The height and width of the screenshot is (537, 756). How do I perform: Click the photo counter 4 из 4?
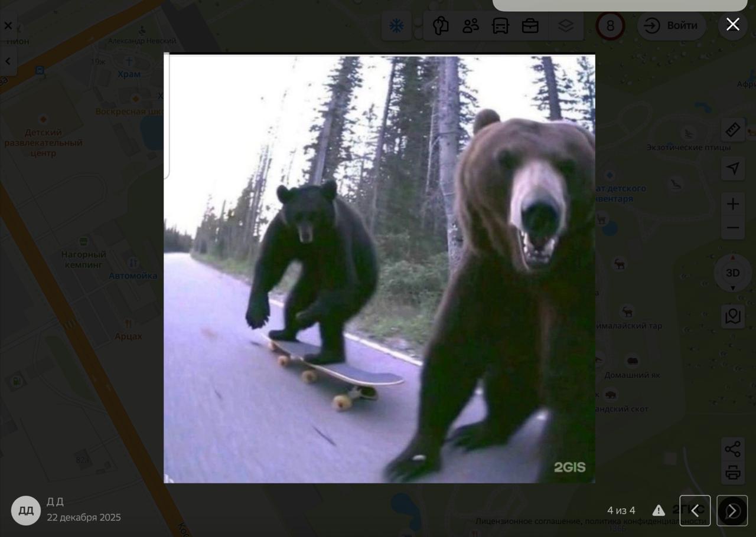point(621,510)
